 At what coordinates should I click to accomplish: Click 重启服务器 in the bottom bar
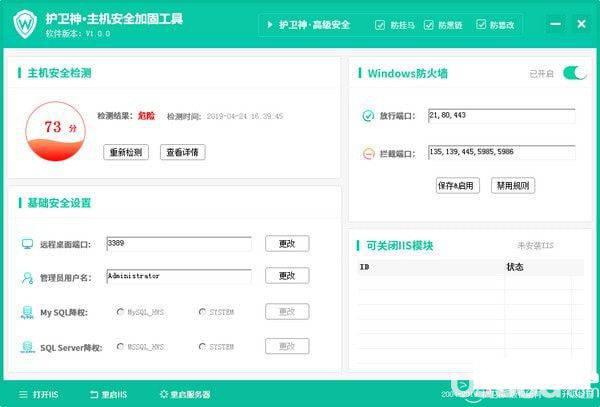[185, 394]
